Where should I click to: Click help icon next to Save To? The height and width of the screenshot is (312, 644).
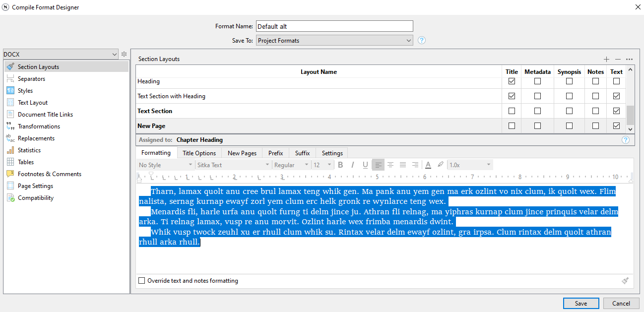[x=422, y=41]
